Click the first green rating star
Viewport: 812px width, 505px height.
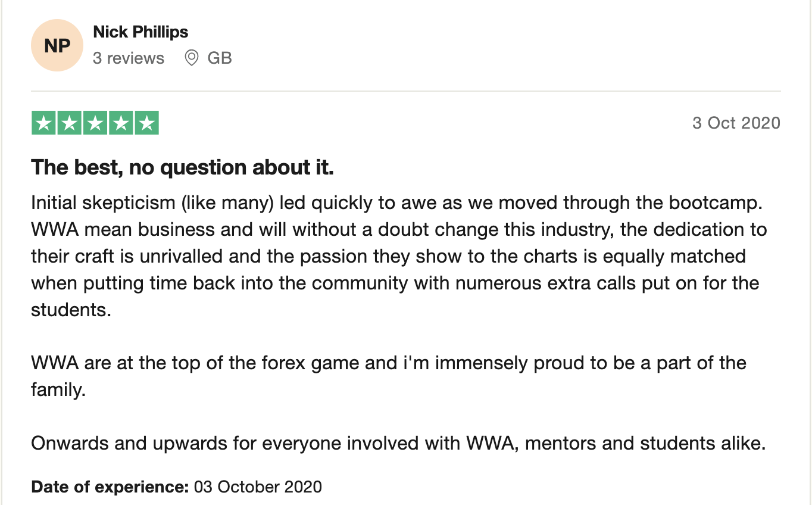click(43, 123)
